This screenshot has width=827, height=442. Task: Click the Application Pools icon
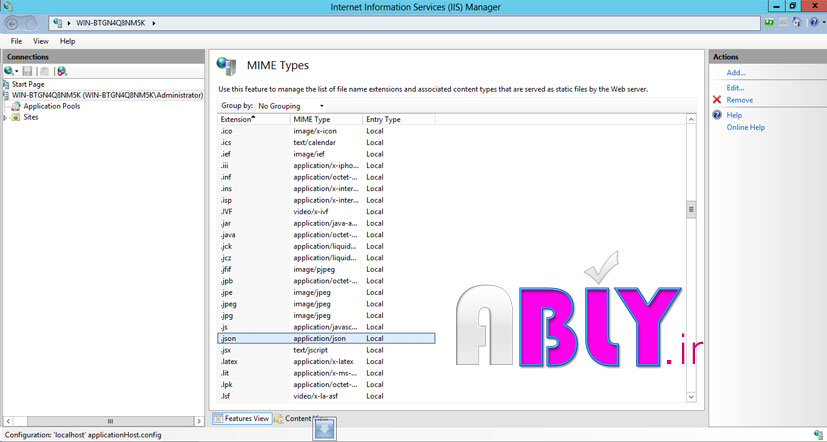16,106
